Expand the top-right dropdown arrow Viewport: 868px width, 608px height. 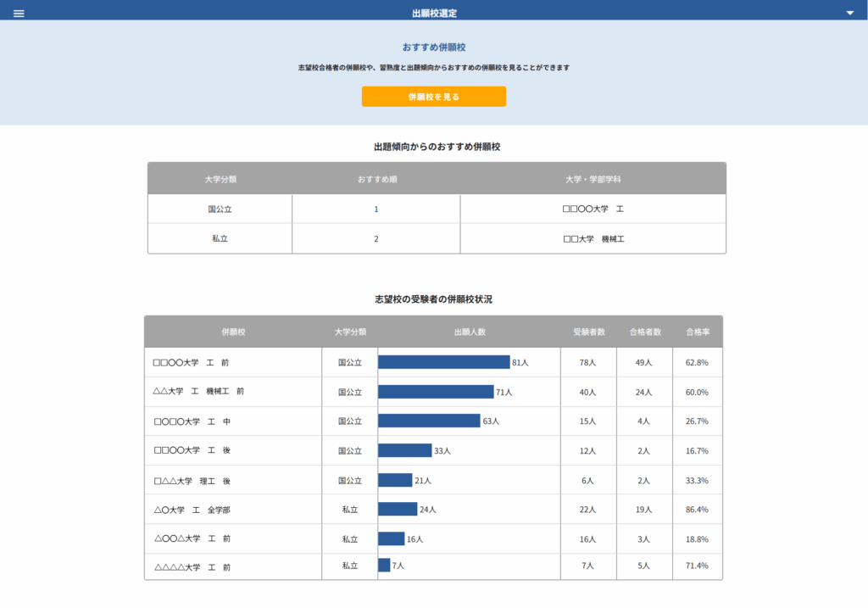pos(849,13)
